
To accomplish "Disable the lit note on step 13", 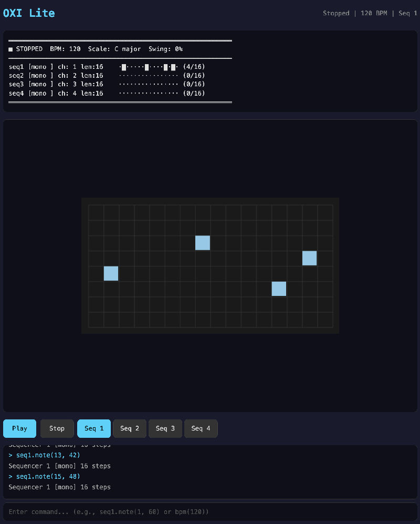I will pos(279,289).
